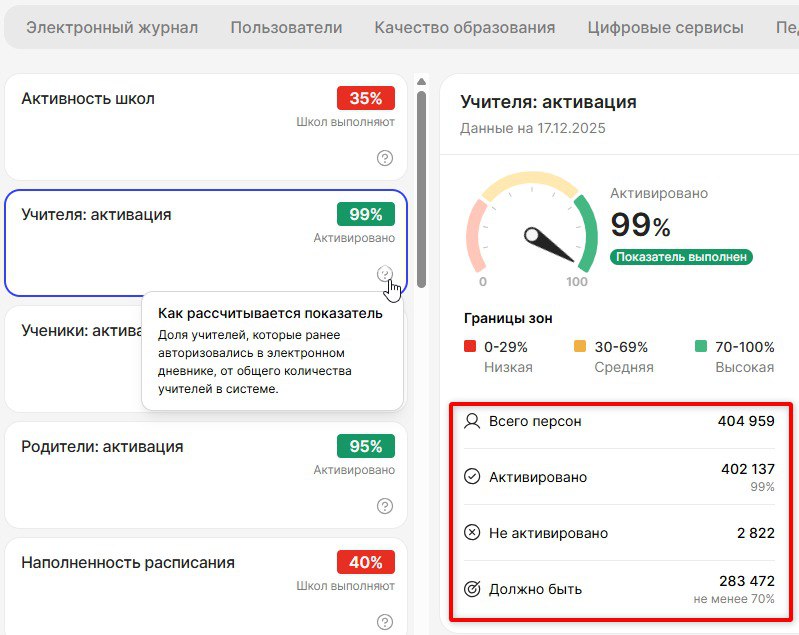This screenshot has width=799, height=635.
Task: Click help icon on Активность школ card
Action: pyautogui.click(x=385, y=158)
